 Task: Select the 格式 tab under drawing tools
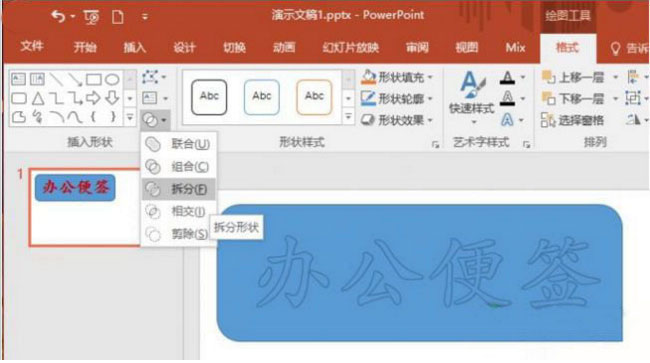(x=567, y=48)
